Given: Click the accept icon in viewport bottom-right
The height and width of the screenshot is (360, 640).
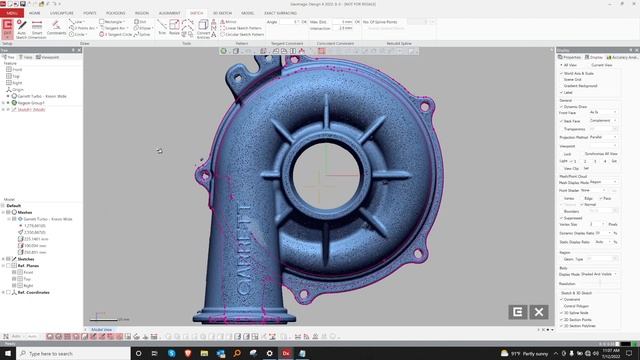Looking at the screenshot, I should 518,312.
